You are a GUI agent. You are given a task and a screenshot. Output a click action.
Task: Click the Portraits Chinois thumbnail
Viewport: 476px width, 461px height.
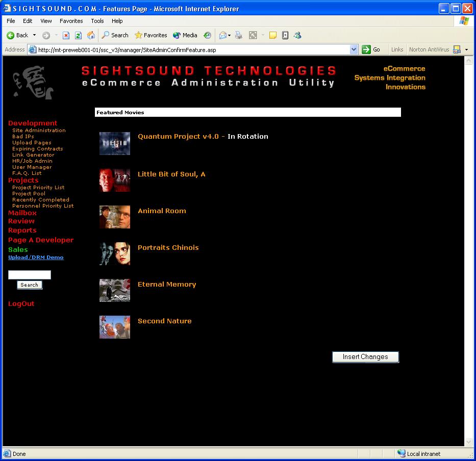(x=115, y=254)
